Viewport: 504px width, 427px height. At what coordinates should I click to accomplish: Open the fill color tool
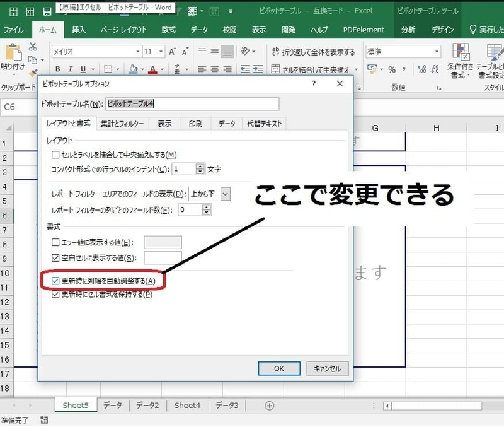coord(134,67)
